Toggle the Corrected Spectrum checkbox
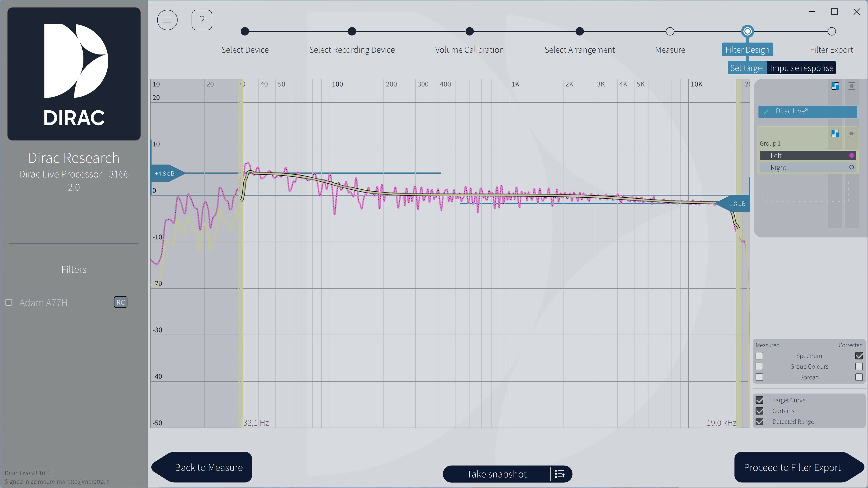The width and height of the screenshot is (868, 488). [859, 356]
